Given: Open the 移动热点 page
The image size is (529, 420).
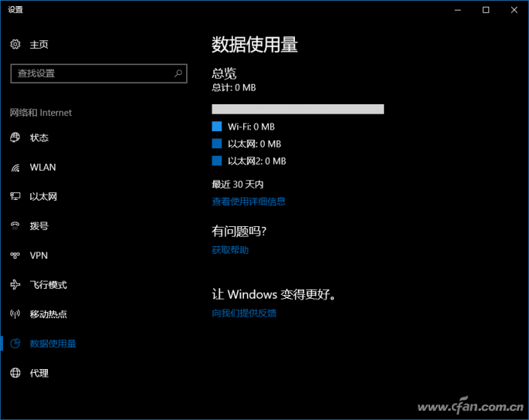Looking at the screenshot, I should coord(48,314).
